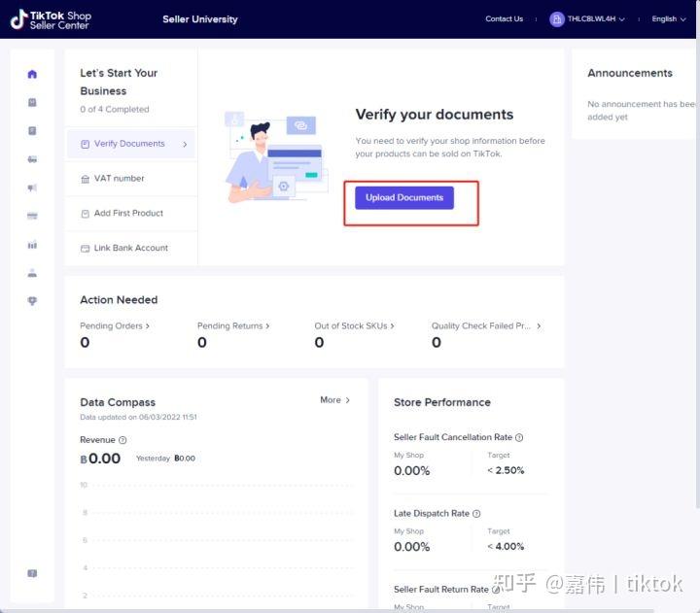Viewport: 700px width, 613px height.
Task: Click the VAT number bank icon
Action: (85, 179)
